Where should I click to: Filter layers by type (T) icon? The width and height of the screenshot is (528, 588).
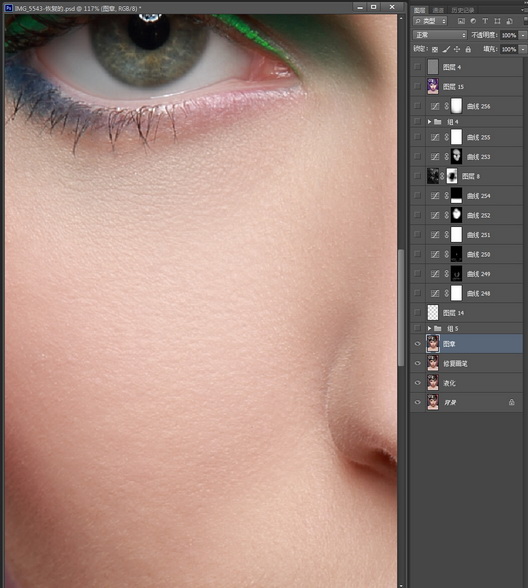point(485,21)
